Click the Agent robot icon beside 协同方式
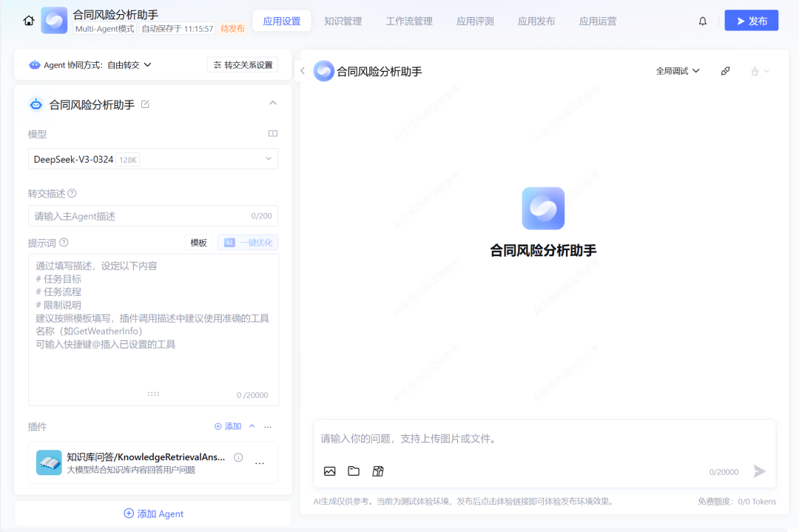Viewport: 799px width, 532px height. [x=34, y=64]
